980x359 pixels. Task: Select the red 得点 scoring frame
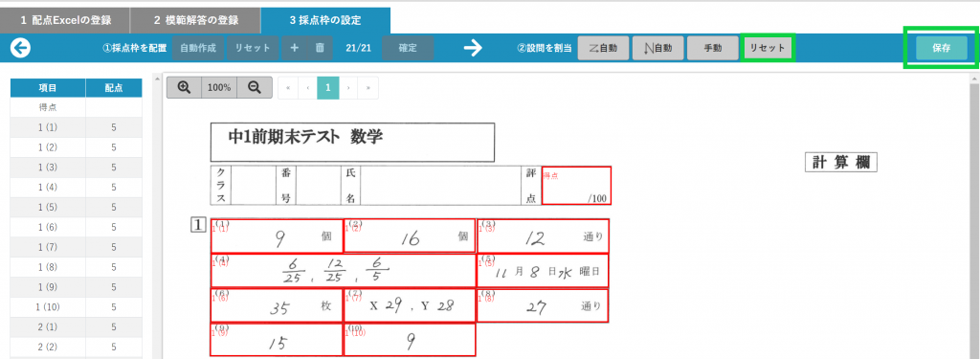(576, 185)
